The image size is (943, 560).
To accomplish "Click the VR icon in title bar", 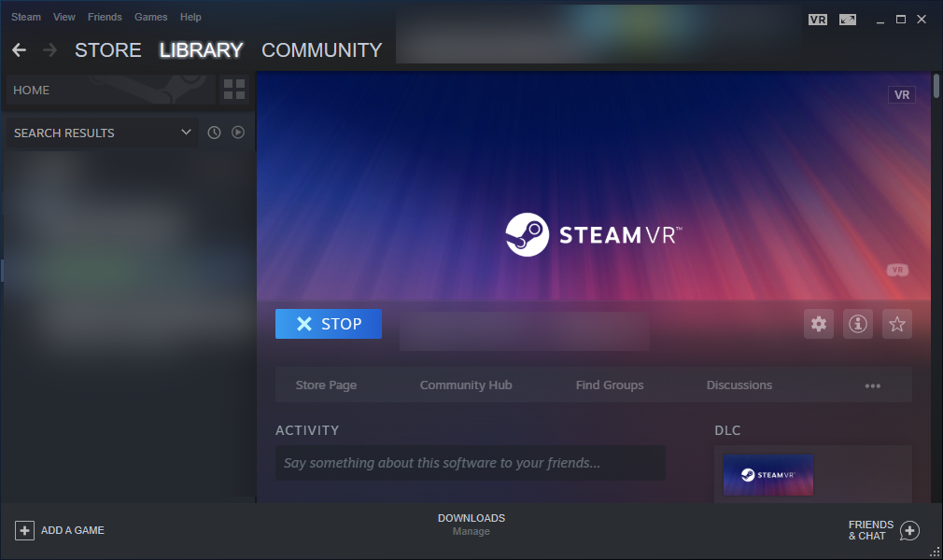I will pyautogui.click(x=817, y=18).
